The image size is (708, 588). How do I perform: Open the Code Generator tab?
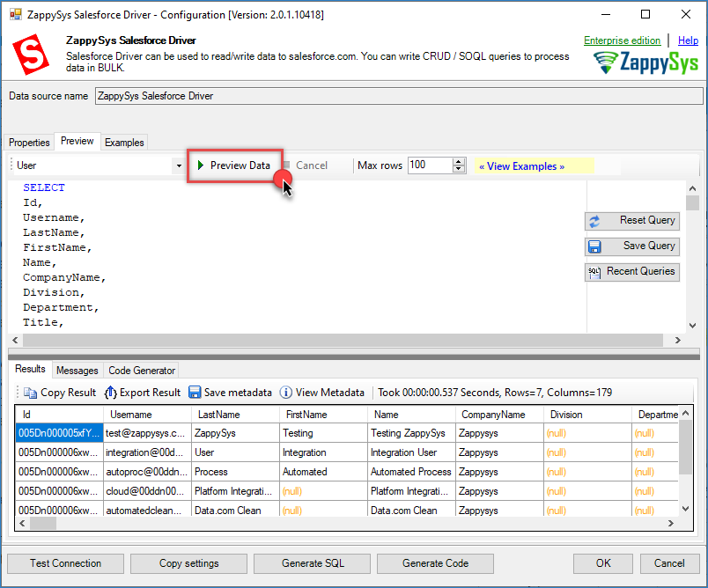(x=142, y=371)
